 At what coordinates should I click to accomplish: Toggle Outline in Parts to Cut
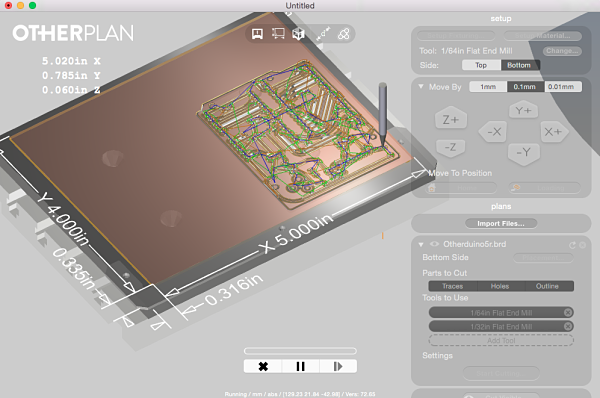(549, 286)
